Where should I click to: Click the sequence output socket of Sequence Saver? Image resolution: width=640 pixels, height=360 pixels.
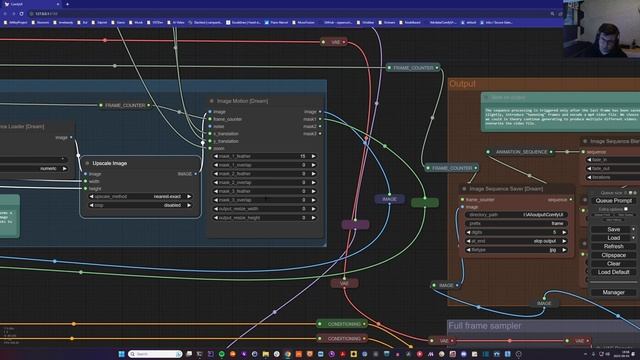click(571, 200)
